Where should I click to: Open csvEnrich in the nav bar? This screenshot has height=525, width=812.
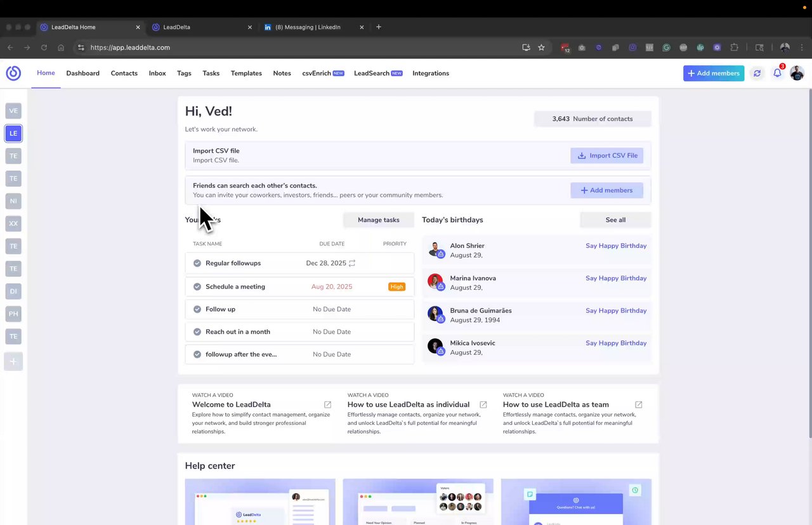pos(323,74)
